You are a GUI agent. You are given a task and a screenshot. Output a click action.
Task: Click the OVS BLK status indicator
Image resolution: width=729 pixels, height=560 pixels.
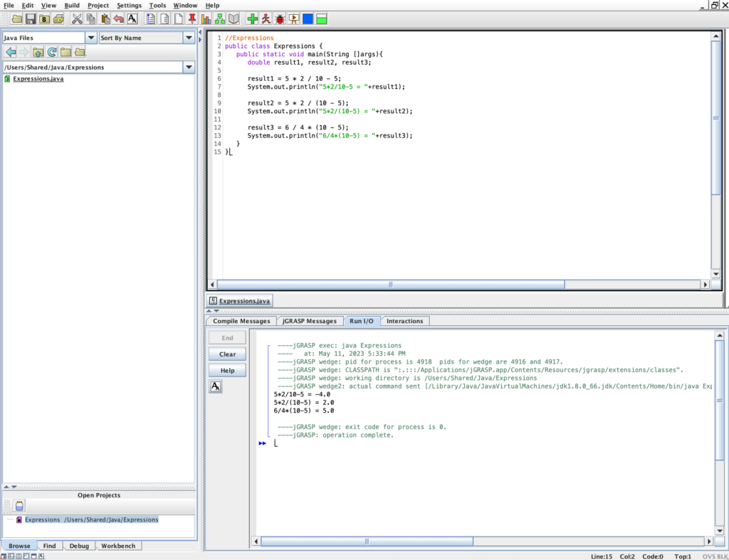[715, 556]
